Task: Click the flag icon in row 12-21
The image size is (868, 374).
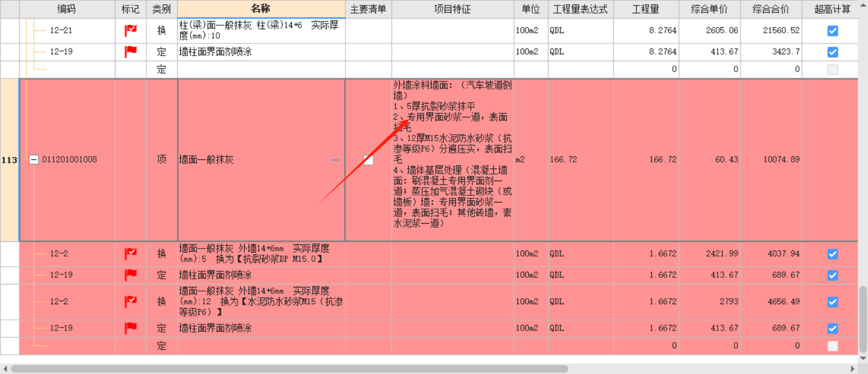Action: coord(131,31)
